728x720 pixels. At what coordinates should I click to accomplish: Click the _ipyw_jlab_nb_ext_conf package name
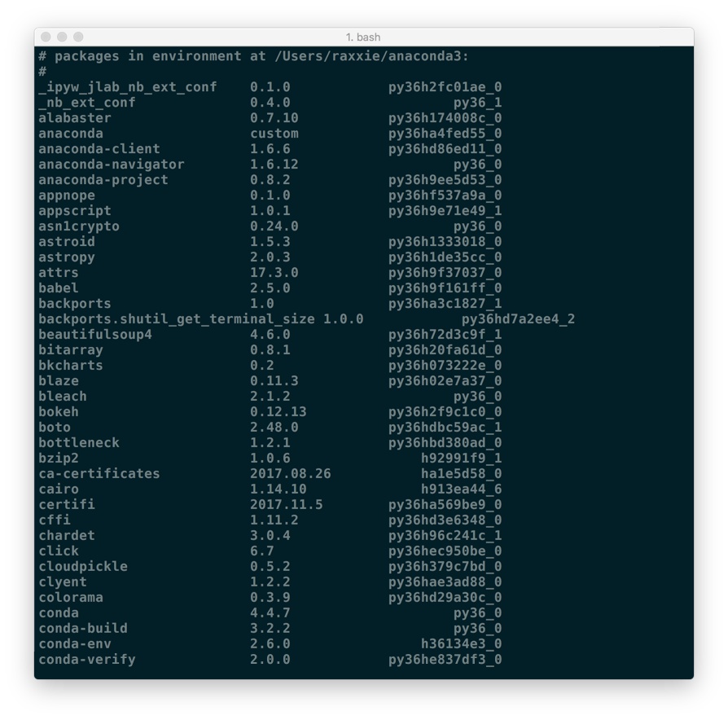point(128,87)
